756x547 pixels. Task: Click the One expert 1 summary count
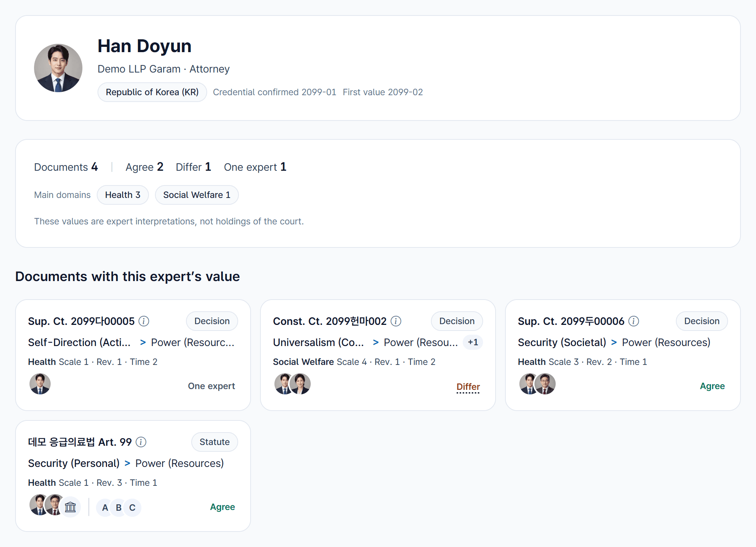pos(255,167)
